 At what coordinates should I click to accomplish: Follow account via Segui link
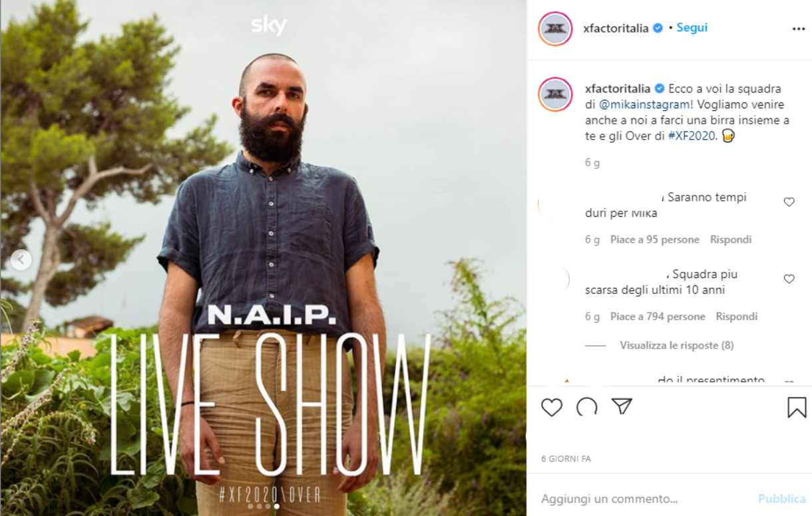692,28
